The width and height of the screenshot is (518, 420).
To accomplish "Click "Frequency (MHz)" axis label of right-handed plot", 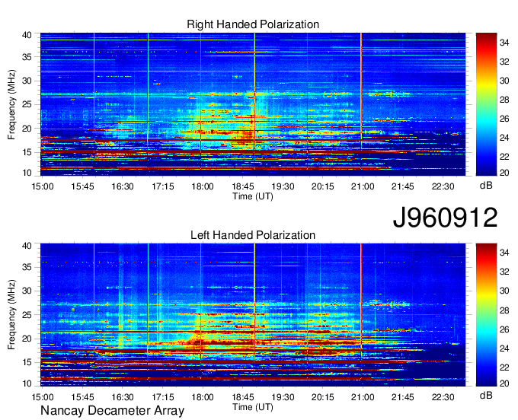I will tap(11, 104).
